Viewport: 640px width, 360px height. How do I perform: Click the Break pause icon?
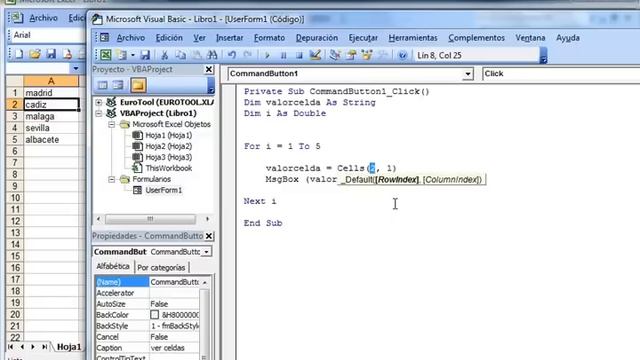[x=283, y=55]
